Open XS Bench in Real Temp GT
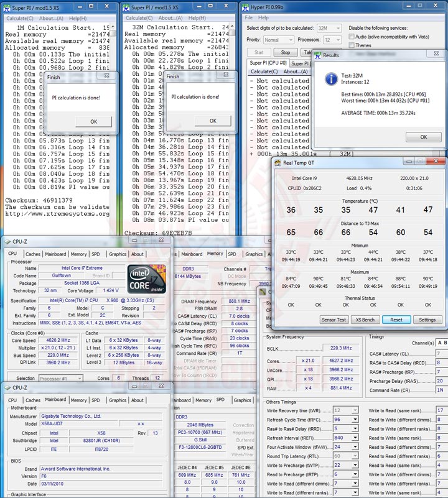 365,320
